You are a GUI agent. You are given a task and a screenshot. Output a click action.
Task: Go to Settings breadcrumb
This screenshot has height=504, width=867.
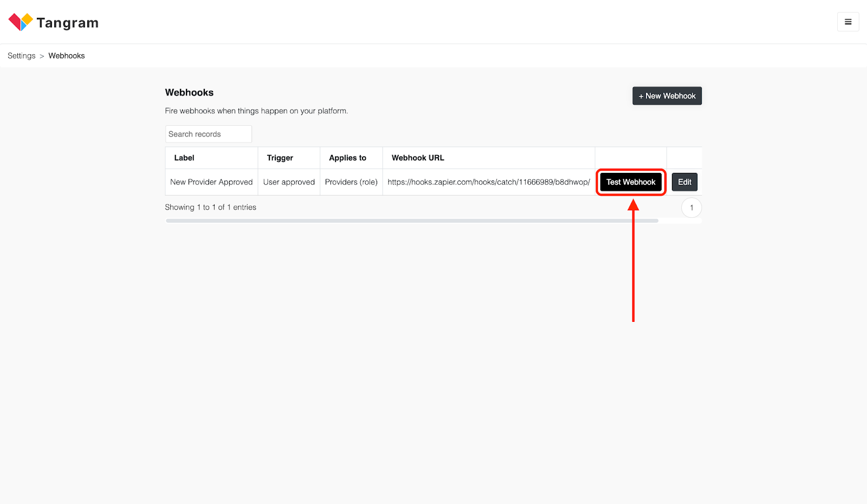click(x=21, y=56)
